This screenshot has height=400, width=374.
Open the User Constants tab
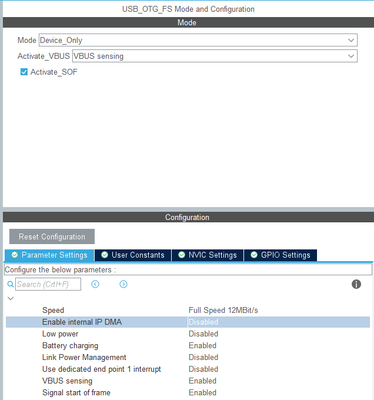[133, 255]
